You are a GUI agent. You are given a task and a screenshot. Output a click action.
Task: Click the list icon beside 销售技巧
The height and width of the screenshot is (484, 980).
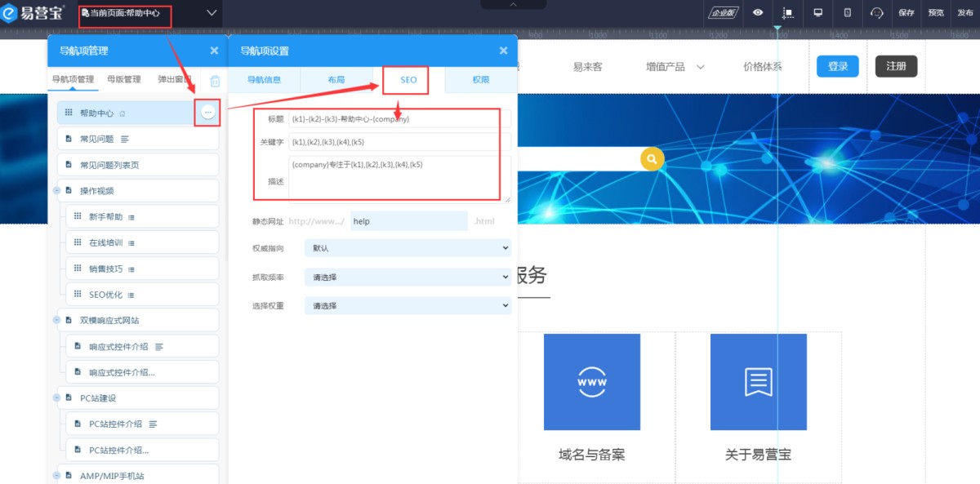point(131,269)
